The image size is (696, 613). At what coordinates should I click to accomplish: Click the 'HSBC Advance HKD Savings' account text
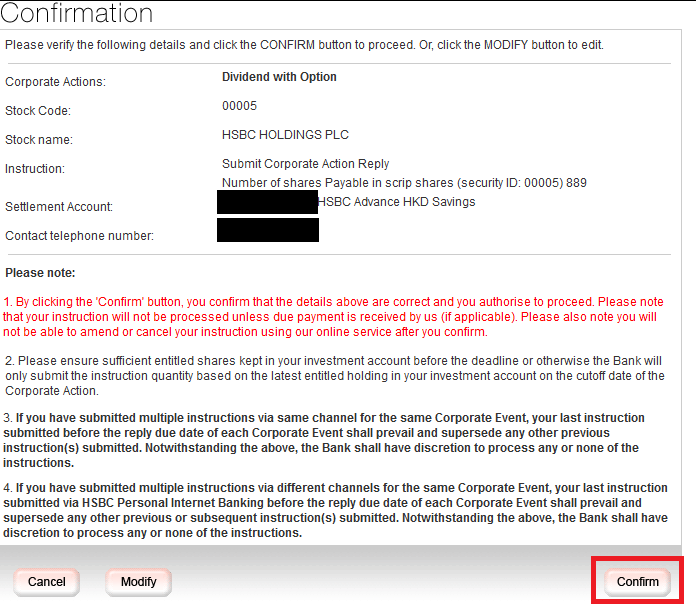[x=396, y=202]
